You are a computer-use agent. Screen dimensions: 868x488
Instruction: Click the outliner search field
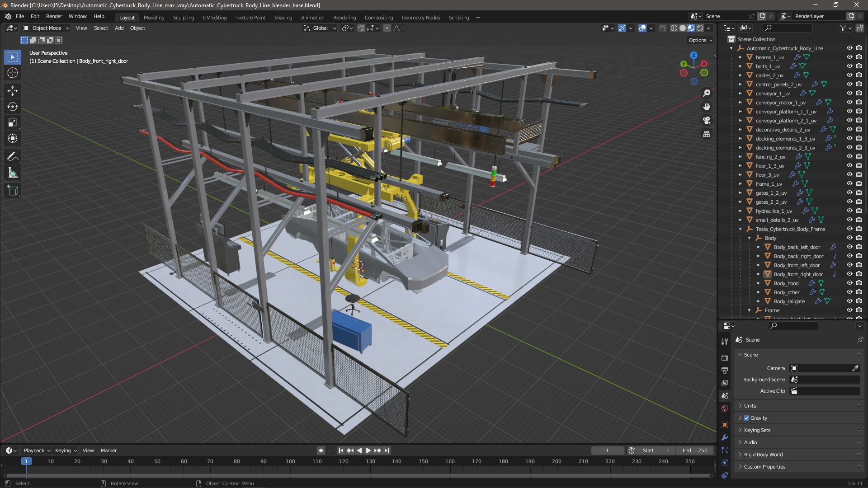(x=788, y=28)
